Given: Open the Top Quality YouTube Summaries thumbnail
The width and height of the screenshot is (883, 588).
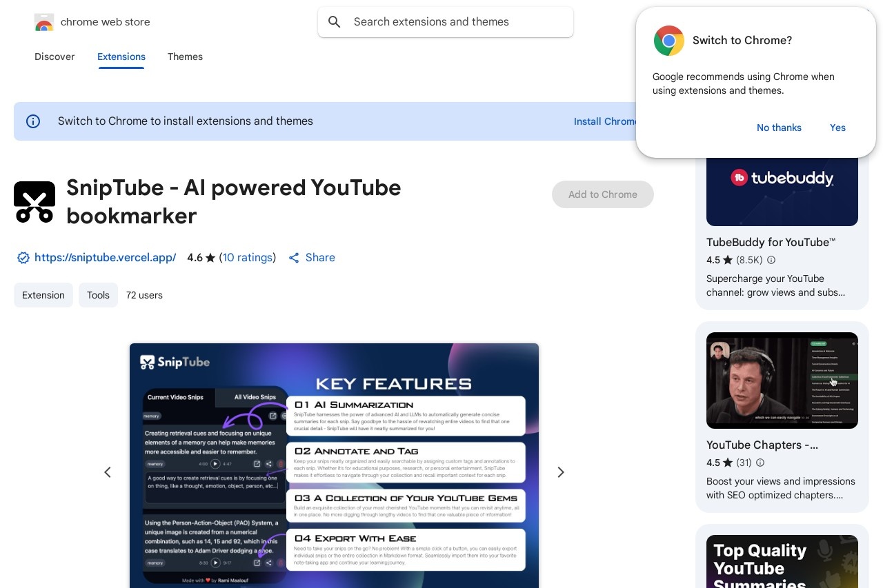Looking at the screenshot, I should pyautogui.click(x=782, y=561).
